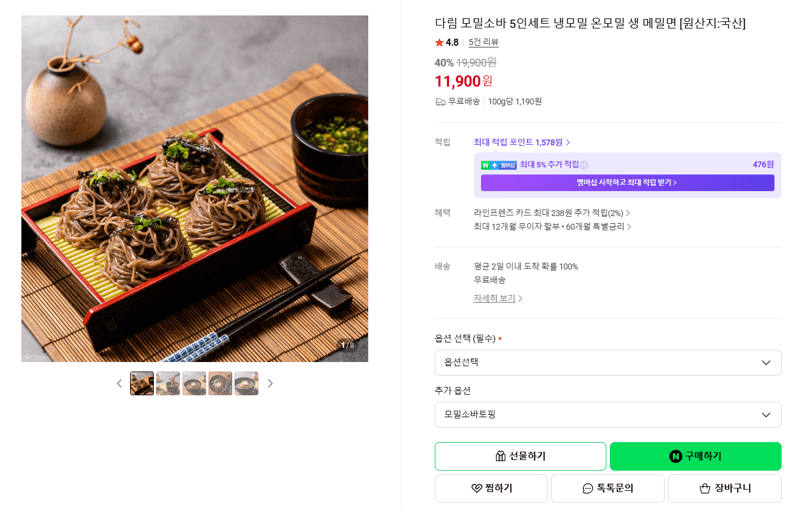Show next thumbnails with right arrow
The image size is (800, 511).
pos(270,384)
